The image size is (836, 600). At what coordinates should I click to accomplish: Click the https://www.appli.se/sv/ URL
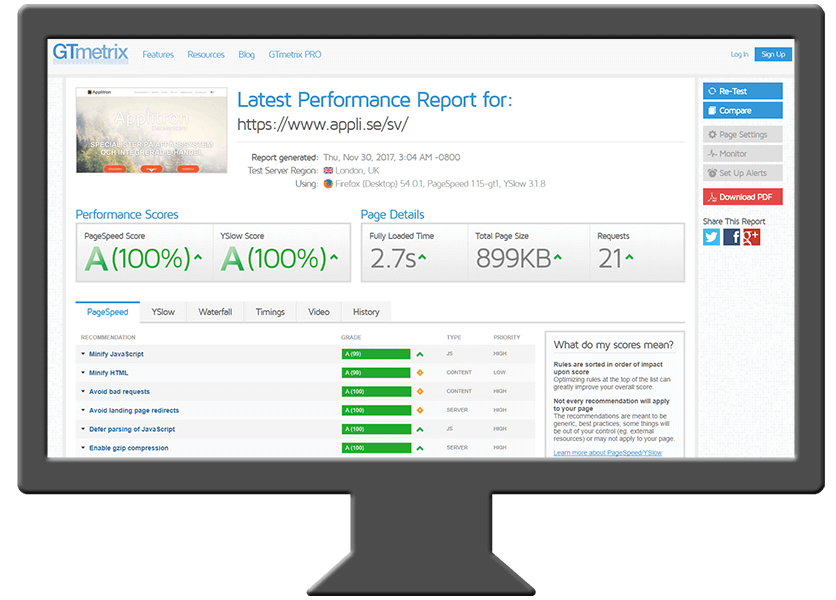pos(323,124)
